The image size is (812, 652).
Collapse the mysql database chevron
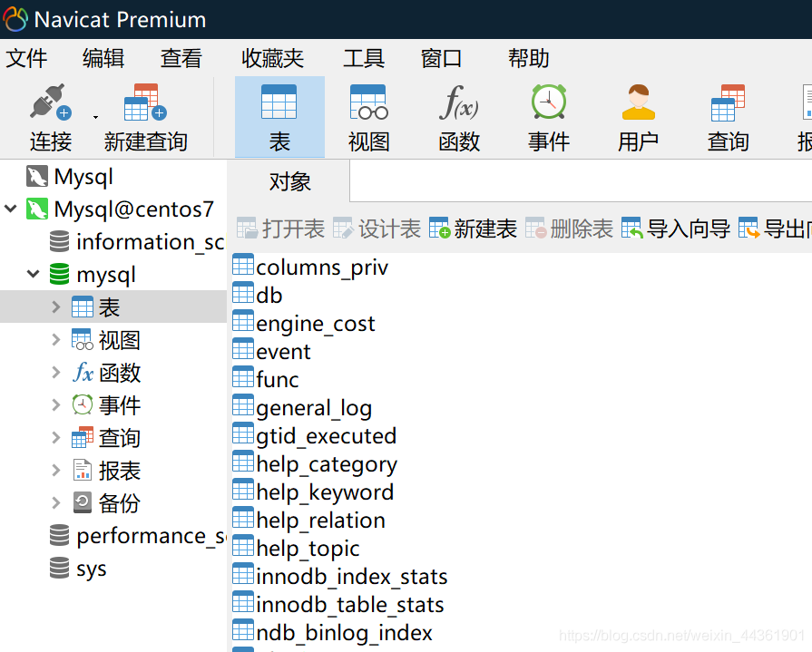34,274
